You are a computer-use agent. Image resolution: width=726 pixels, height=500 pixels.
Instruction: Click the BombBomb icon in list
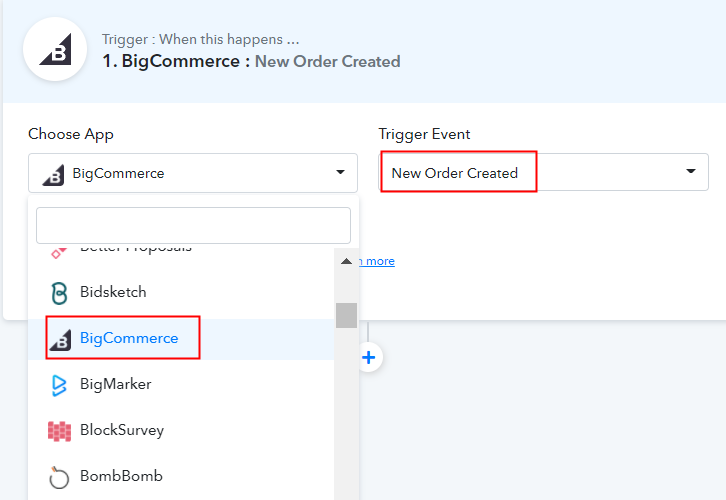(x=59, y=477)
